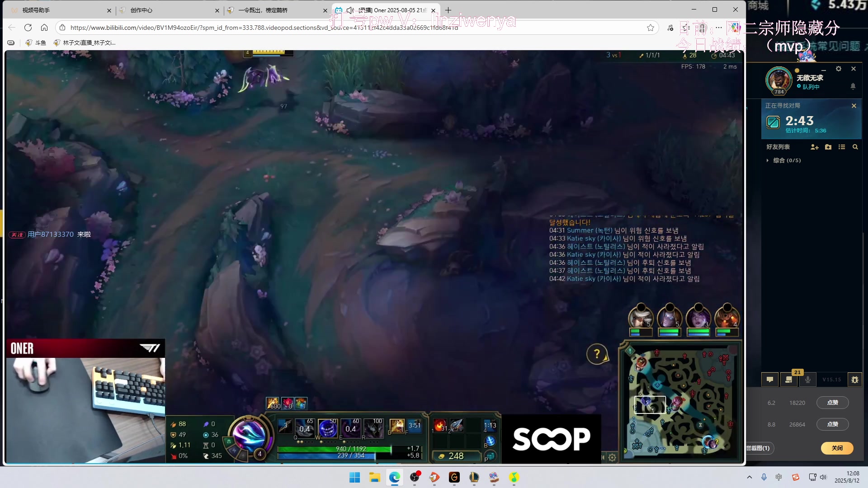The width and height of the screenshot is (868, 488).
Task: Go back in browser history
Action: click(12, 28)
